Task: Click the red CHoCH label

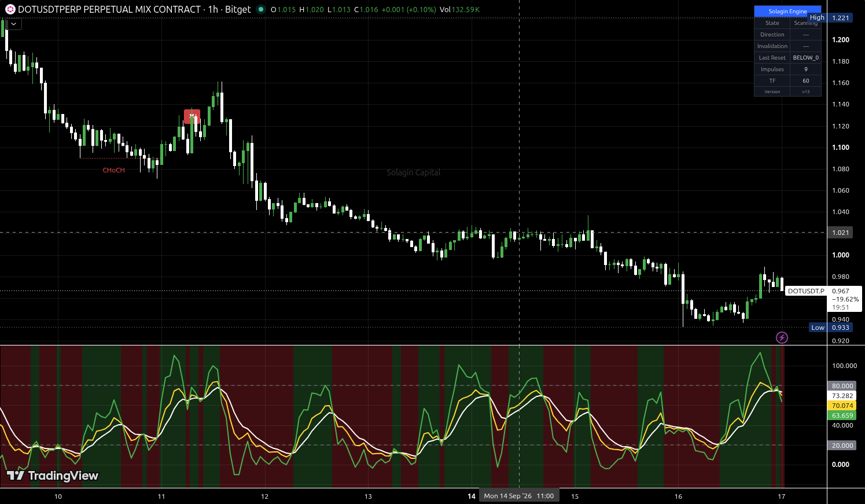Action: pyautogui.click(x=113, y=170)
